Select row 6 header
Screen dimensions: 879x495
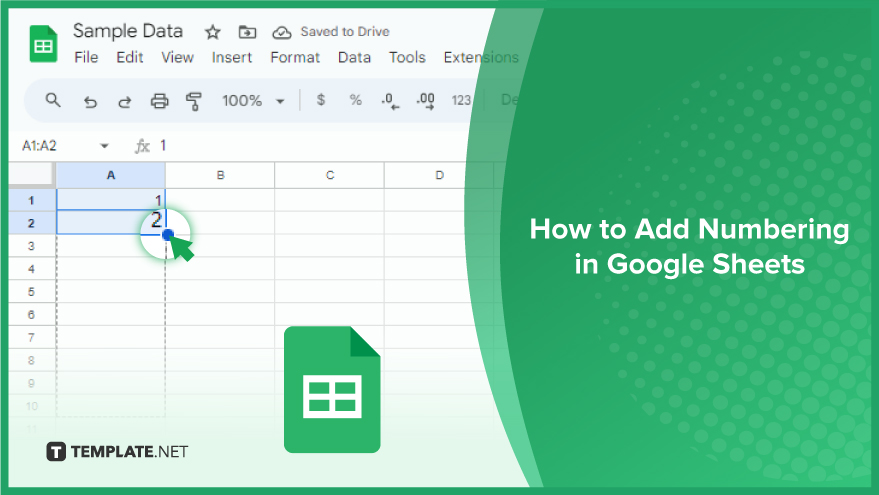pyautogui.click(x=31, y=314)
